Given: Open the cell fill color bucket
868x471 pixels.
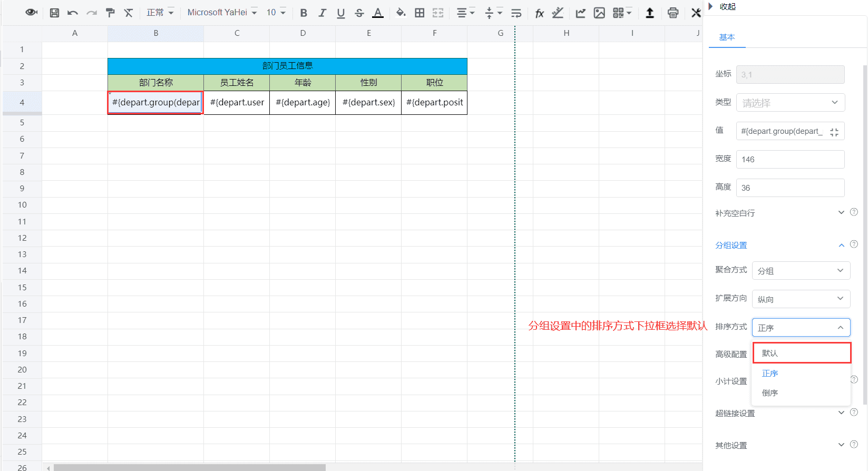Looking at the screenshot, I should 401,13.
